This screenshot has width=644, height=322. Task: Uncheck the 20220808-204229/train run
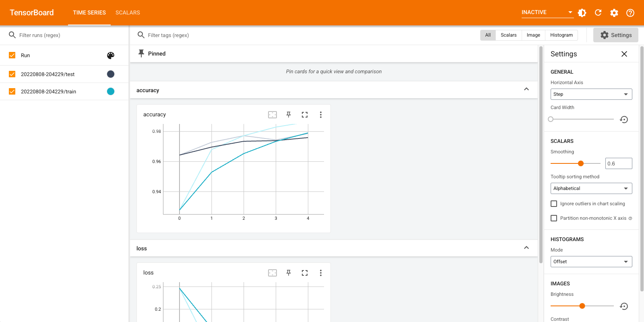click(x=12, y=91)
